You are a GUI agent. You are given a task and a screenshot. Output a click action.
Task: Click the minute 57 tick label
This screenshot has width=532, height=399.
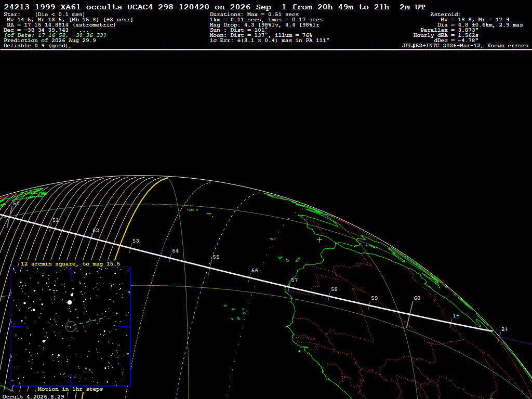coord(294,280)
